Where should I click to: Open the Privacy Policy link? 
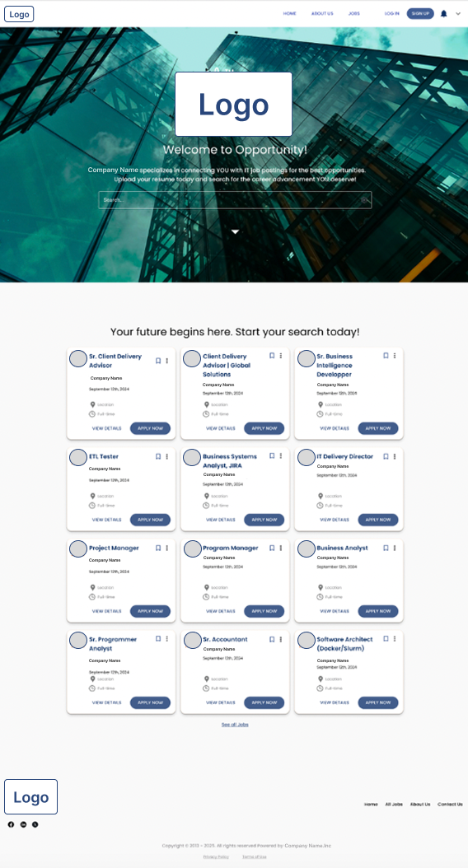pos(216,857)
